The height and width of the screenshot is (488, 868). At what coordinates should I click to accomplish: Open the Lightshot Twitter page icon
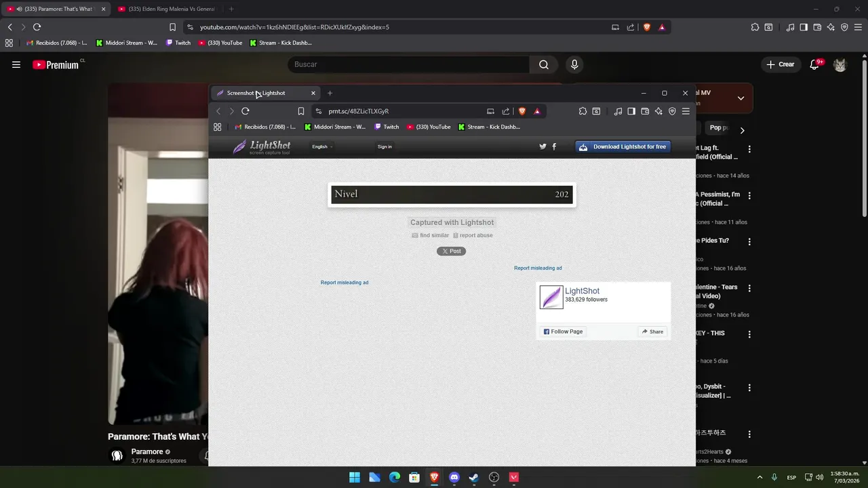tap(542, 146)
